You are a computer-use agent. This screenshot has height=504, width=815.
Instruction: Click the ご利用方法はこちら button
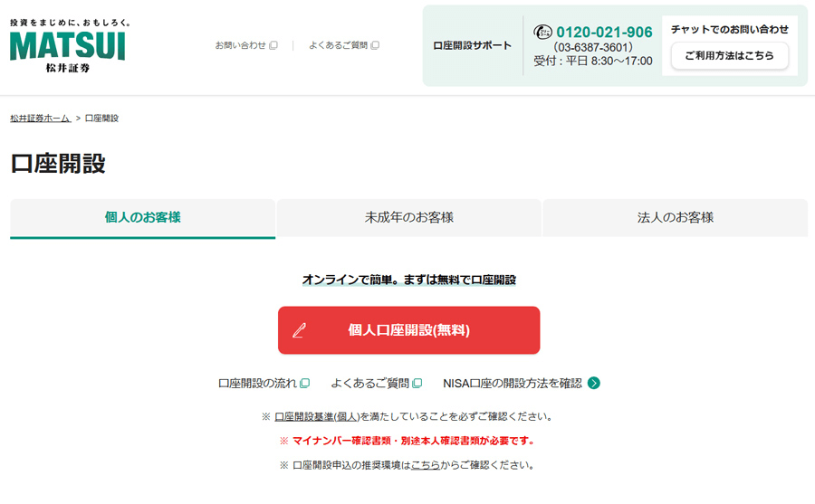point(729,55)
